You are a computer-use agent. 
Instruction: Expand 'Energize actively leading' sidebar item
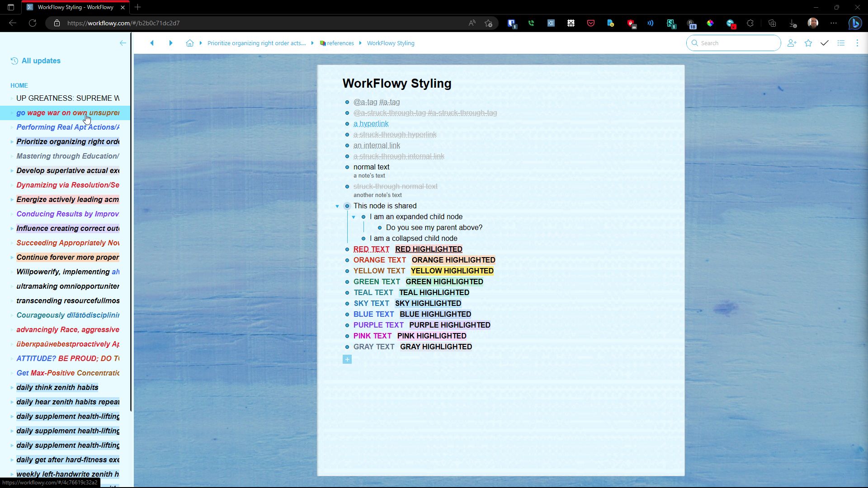point(12,200)
